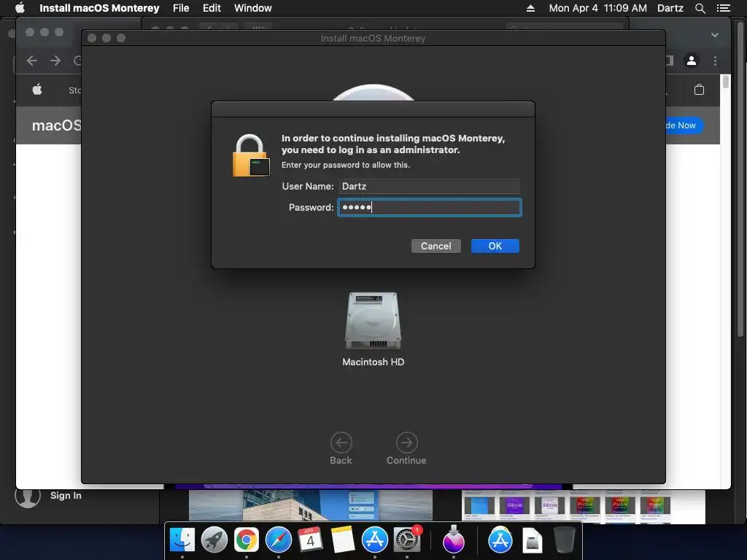
Task: Cancel the administrator login dialog
Action: tap(436, 246)
